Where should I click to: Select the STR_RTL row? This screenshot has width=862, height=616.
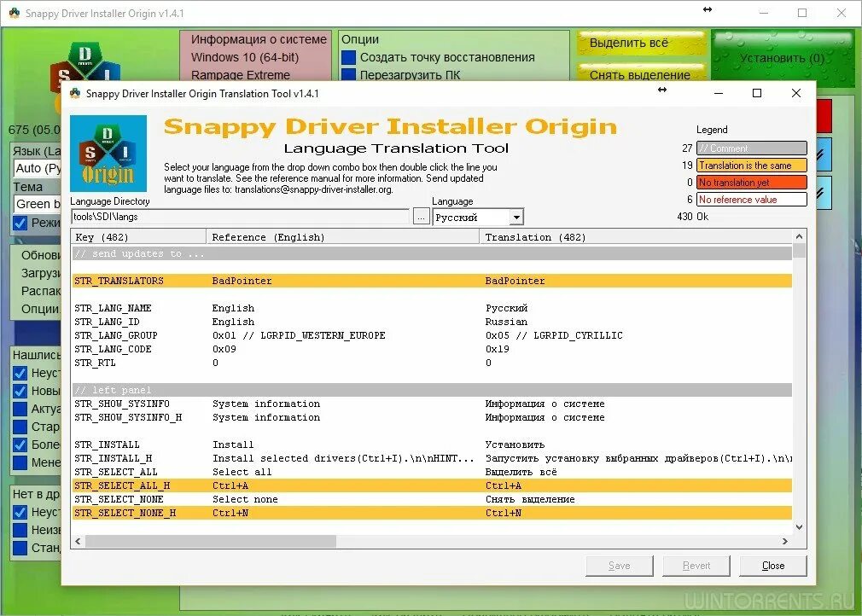(432, 363)
